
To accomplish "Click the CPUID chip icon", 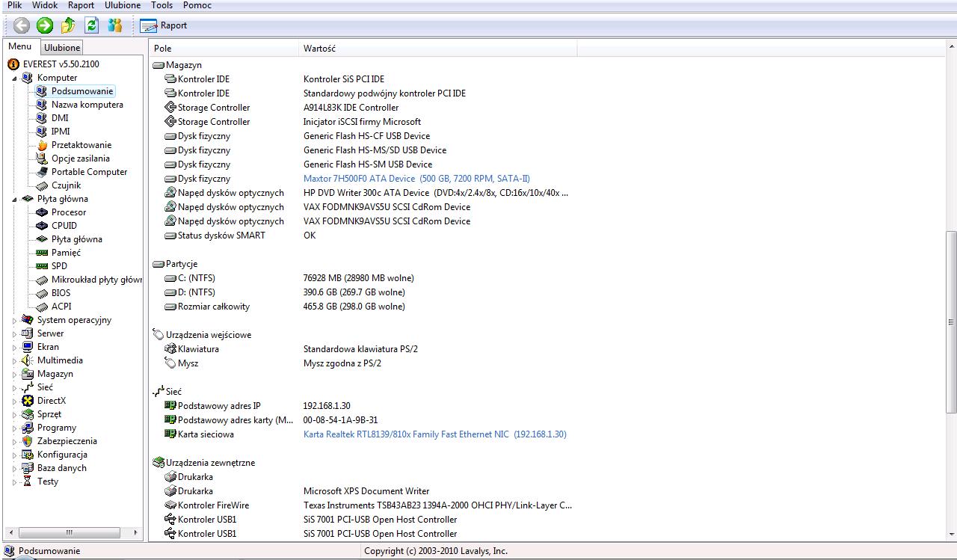I will point(42,226).
